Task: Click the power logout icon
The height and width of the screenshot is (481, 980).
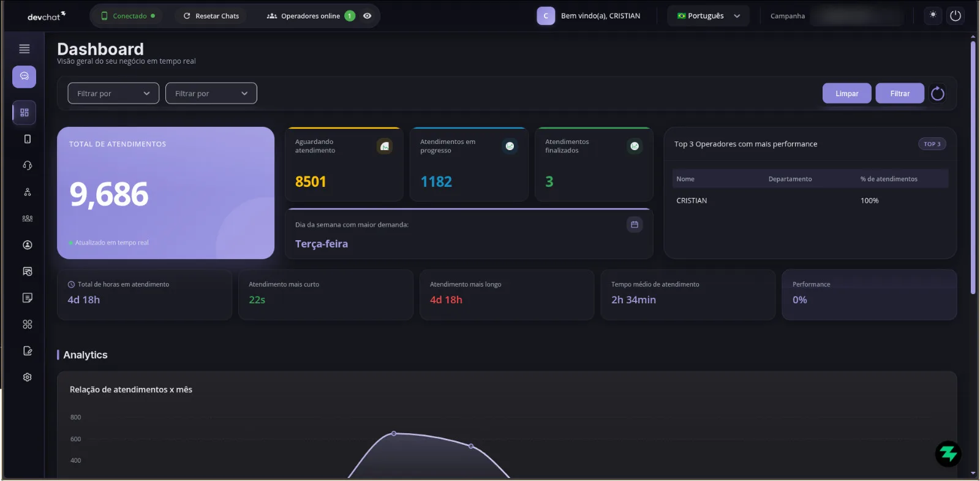Action: pos(956,16)
